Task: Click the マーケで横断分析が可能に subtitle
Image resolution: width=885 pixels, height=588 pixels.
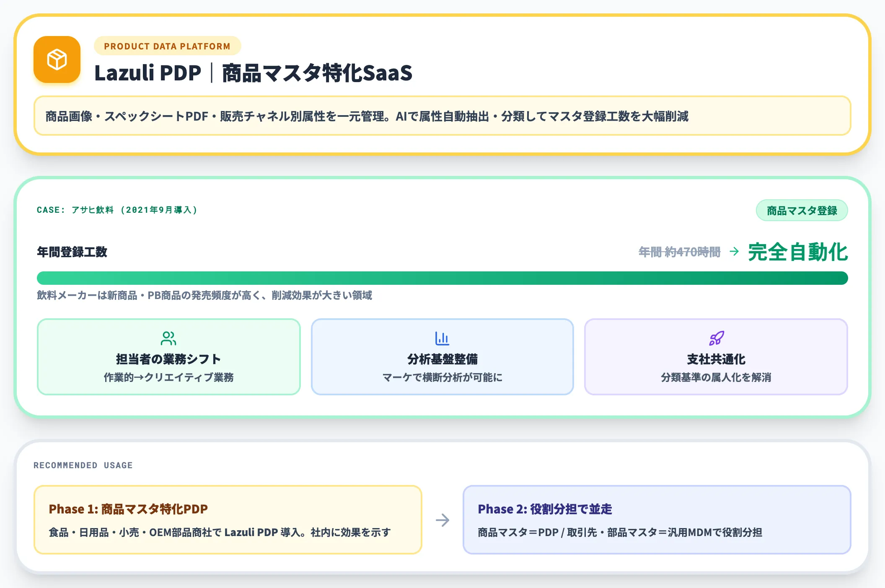Action: point(442,377)
